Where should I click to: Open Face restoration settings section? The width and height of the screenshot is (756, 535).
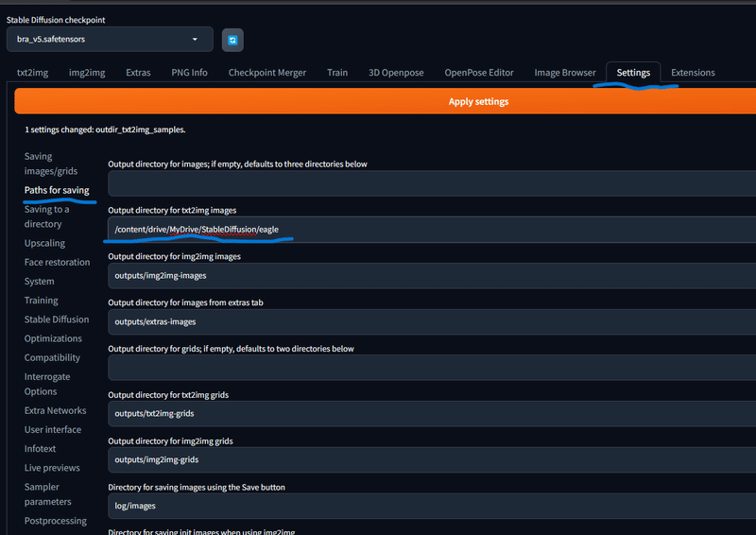pos(57,262)
